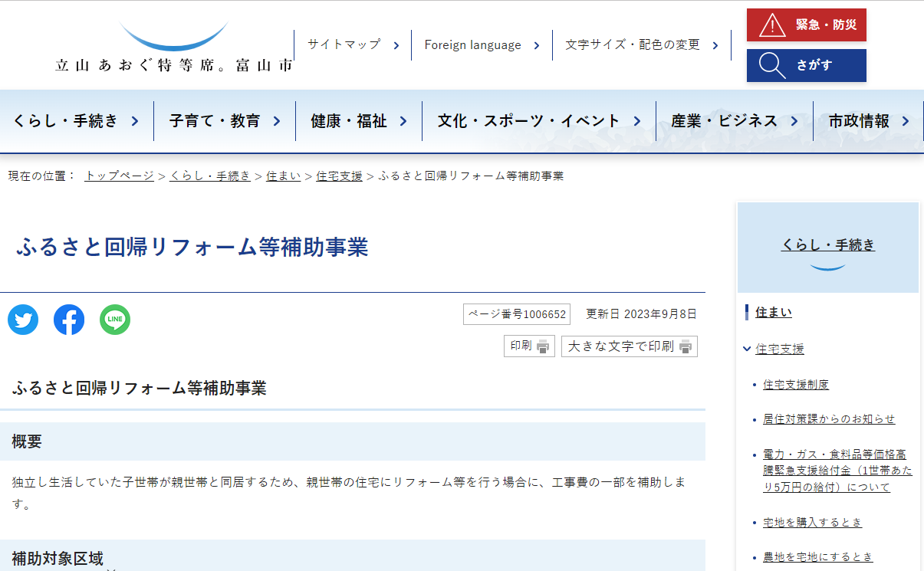Click 大きな文字で印刷 large print button
Viewport: 924px width, 571px height.
pyautogui.click(x=630, y=346)
